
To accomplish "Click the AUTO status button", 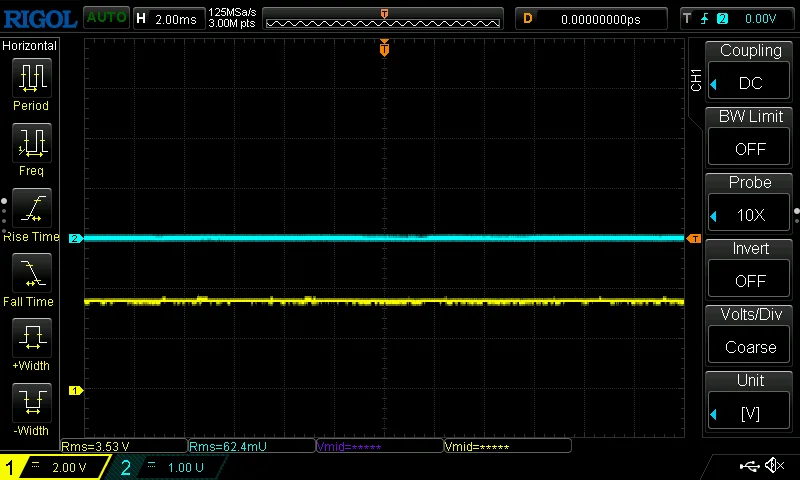I will coord(105,18).
